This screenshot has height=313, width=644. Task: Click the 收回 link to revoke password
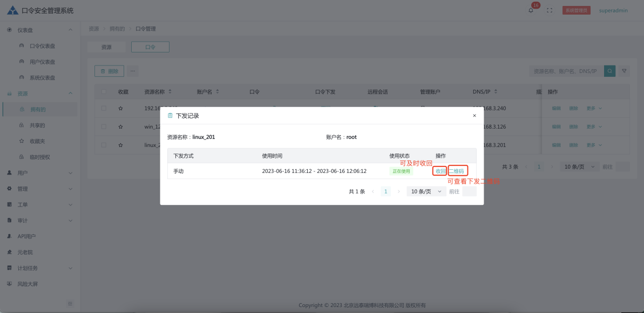click(x=440, y=171)
